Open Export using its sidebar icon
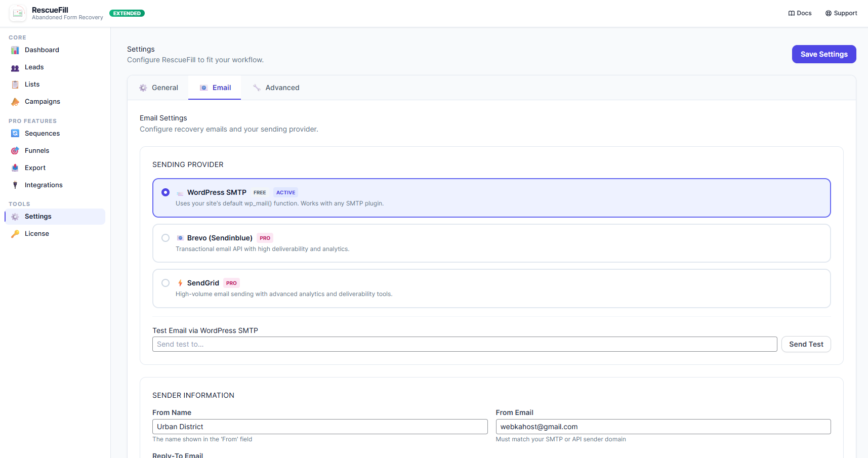 click(x=15, y=168)
